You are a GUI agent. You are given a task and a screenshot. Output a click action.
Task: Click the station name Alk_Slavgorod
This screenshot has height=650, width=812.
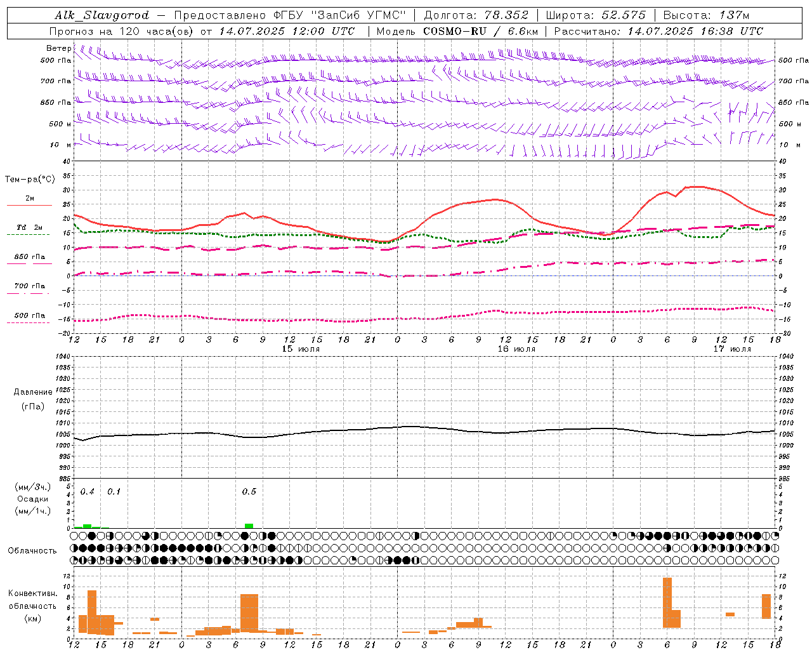[102, 15]
